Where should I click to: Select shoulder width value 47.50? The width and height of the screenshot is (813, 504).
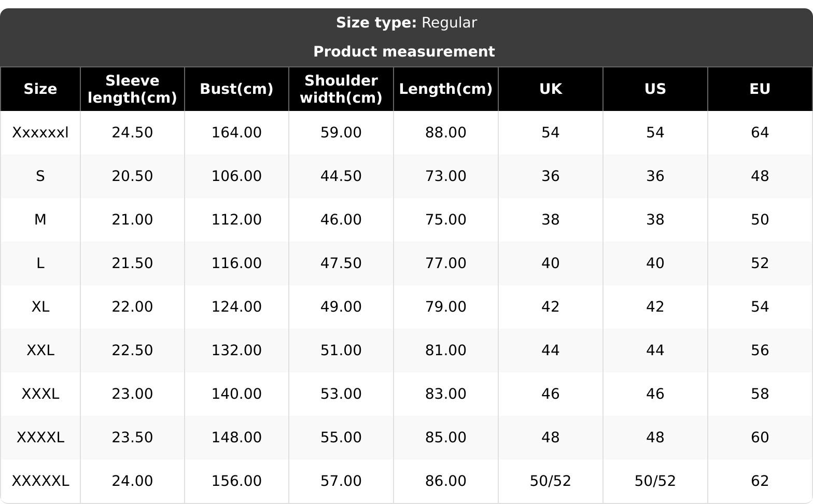[x=341, y=263]
